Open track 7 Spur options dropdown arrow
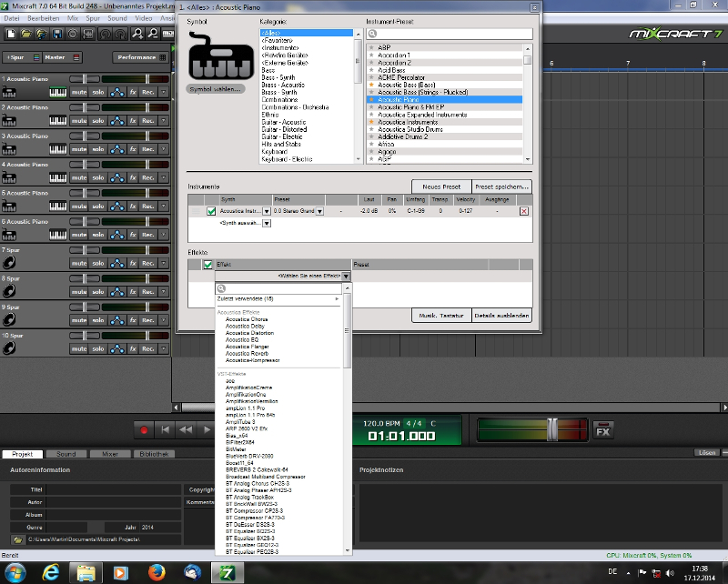This screenshot has width=728, height=584. tap(164, 263)
